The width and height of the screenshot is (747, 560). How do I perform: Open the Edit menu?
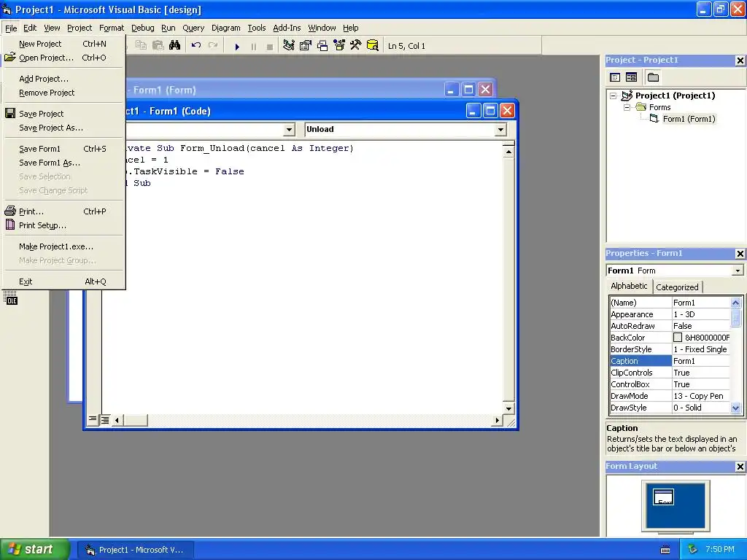point(29,28)
